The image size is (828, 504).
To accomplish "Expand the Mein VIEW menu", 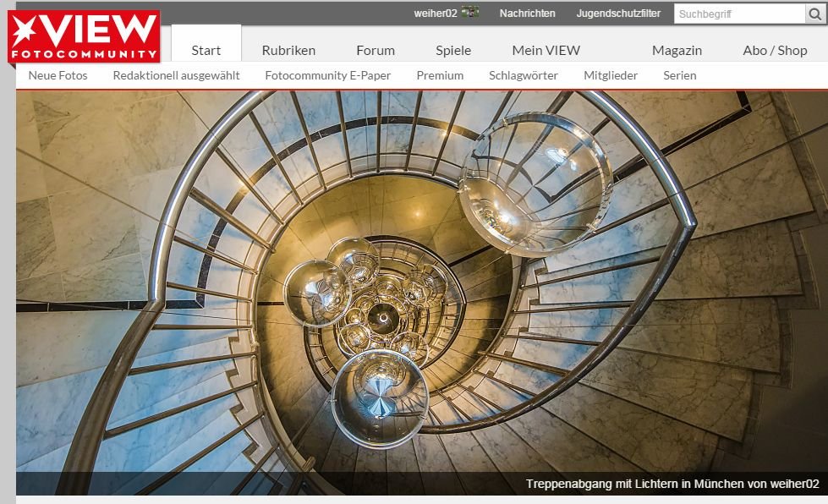I will coord(546,50).
